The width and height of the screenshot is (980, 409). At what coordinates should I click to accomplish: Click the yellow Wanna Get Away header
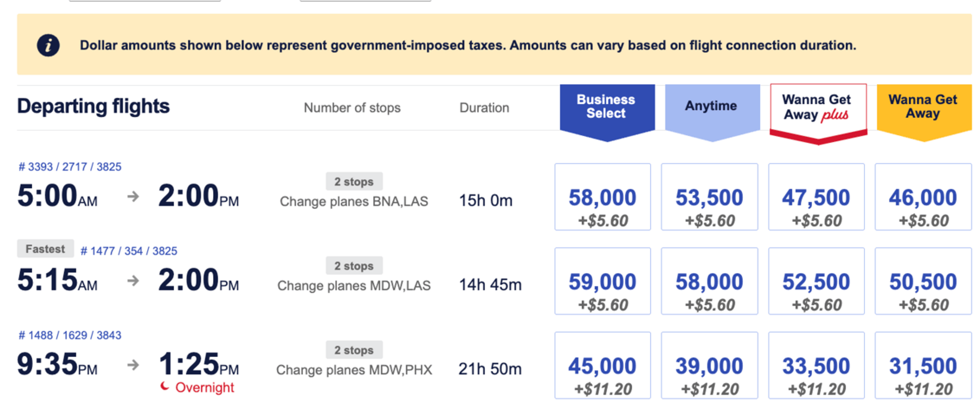pyautogui.click(x=924, y=112)
